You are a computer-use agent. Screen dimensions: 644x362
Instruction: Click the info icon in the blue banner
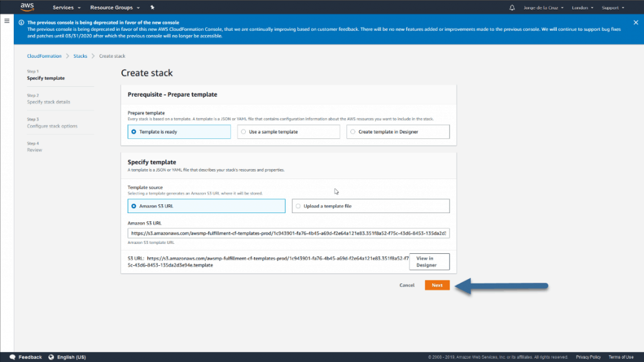pos(21,23)
